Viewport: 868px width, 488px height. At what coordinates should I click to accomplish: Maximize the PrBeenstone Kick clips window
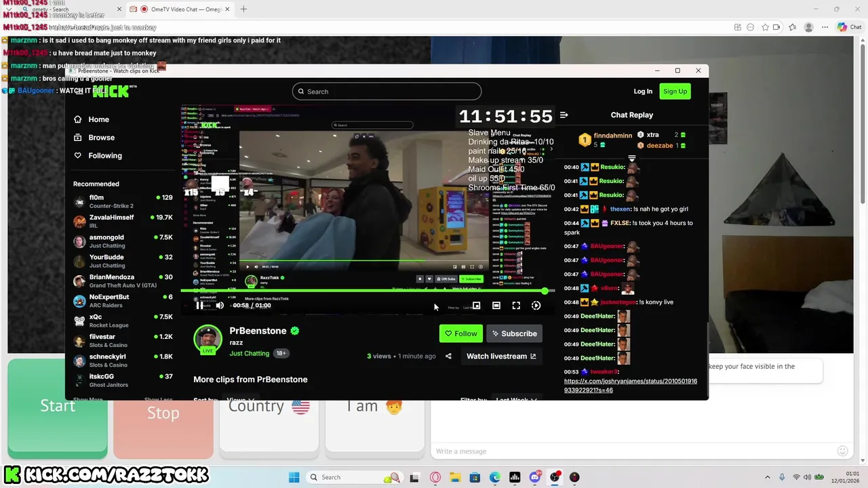tap(677, 70)
